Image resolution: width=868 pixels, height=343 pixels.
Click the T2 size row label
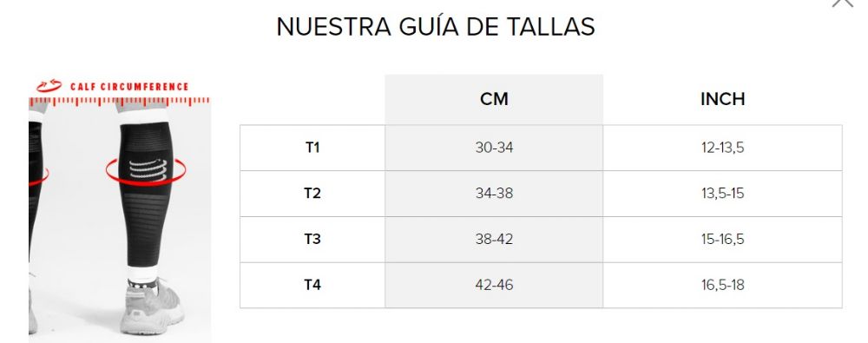pos(312,194)
